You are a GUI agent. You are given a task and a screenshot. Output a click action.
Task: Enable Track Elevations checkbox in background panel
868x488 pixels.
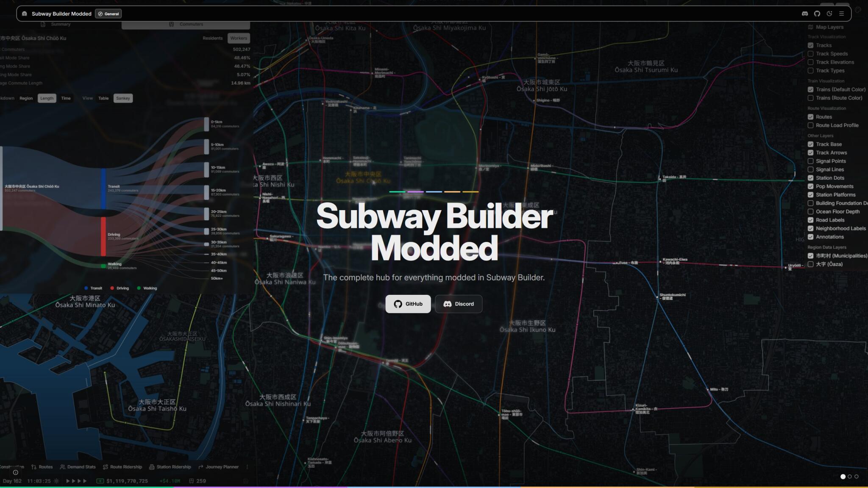(810, 62)
